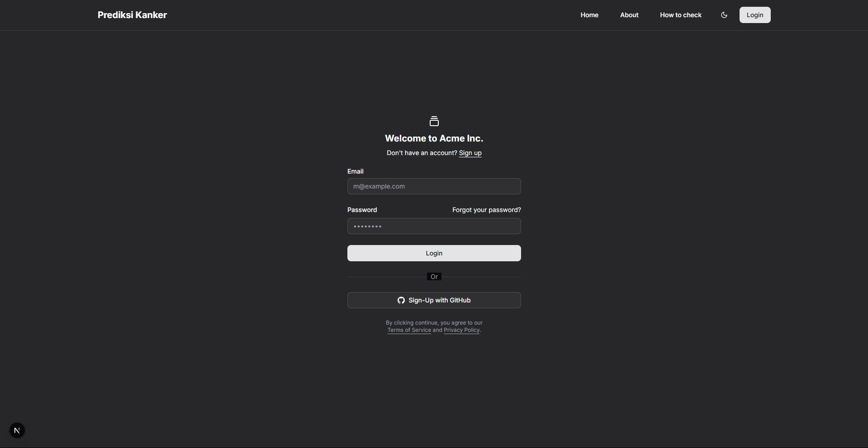Open the Sign up link
Image resolution: width=868 pixels, height=448 pixels.
pos(470,153)
